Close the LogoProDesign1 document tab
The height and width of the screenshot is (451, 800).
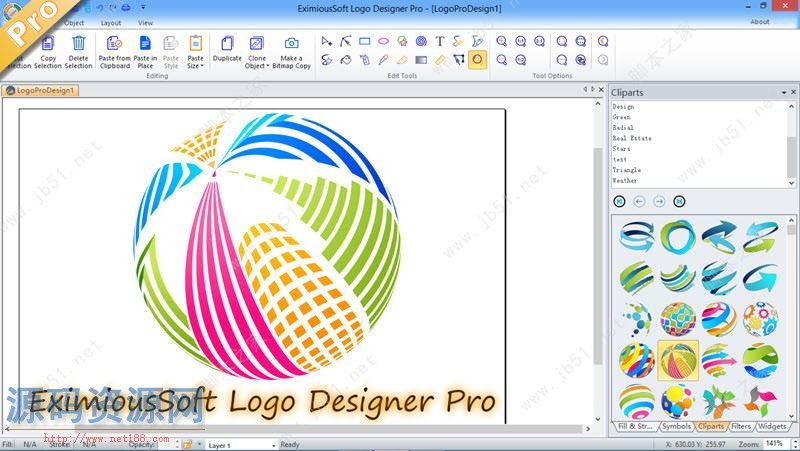click(601, 89)
